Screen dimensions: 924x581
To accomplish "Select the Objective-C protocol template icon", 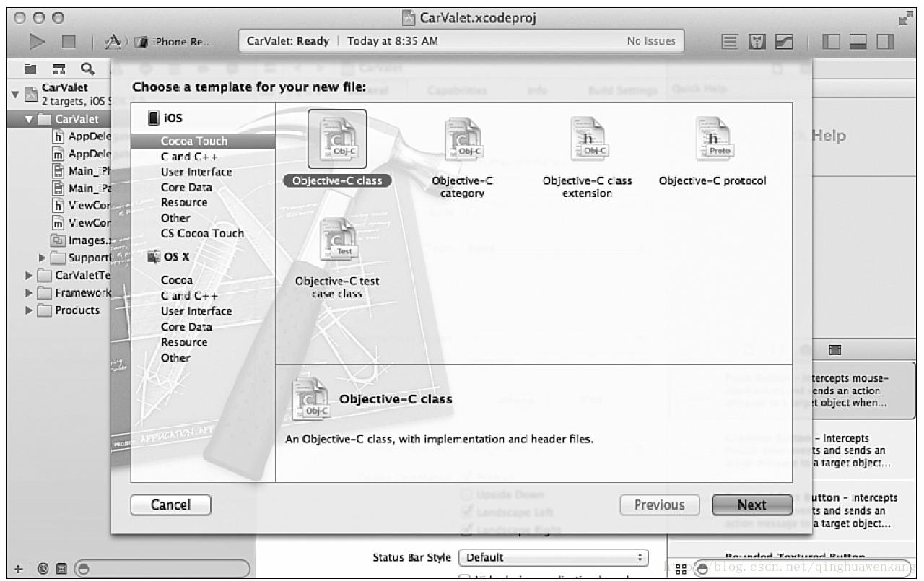I will tap(713, 139).
